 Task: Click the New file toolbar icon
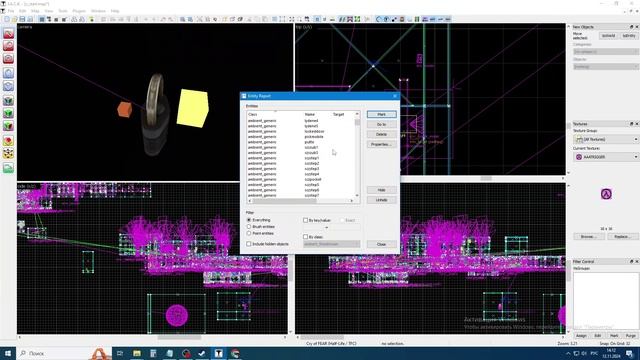point(7,19)
